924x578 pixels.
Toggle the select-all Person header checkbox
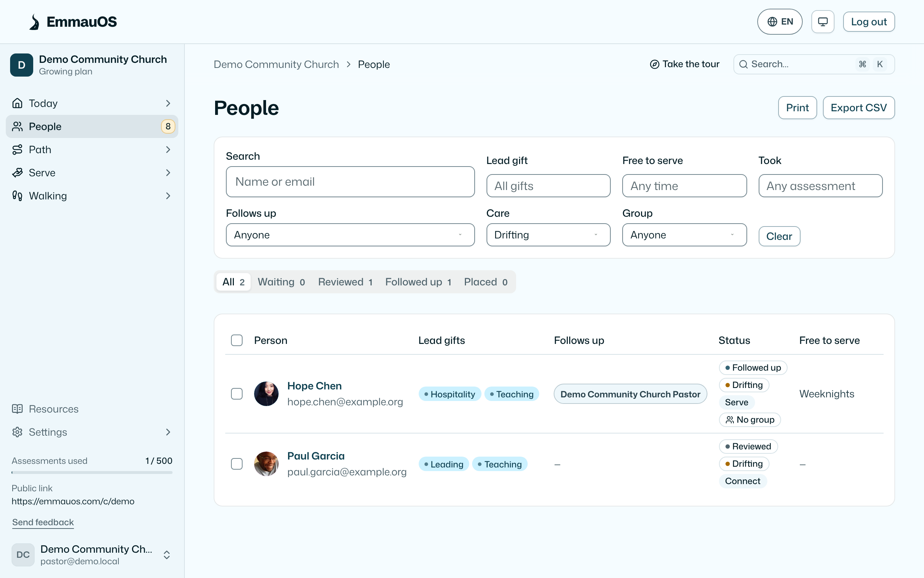237,340
